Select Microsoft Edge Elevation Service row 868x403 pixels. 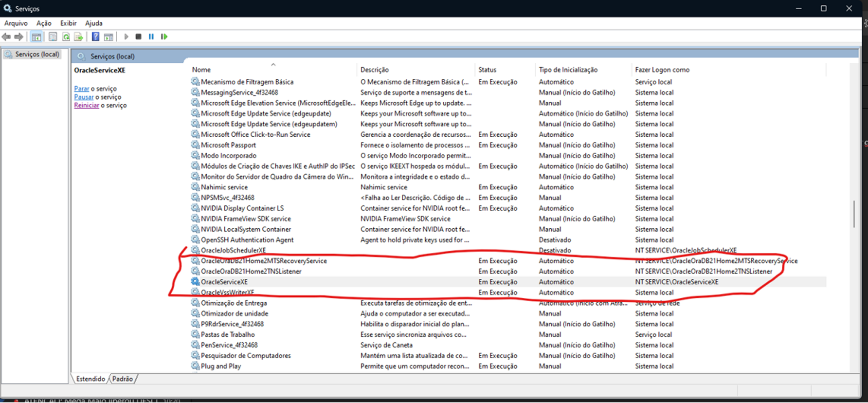508,103
